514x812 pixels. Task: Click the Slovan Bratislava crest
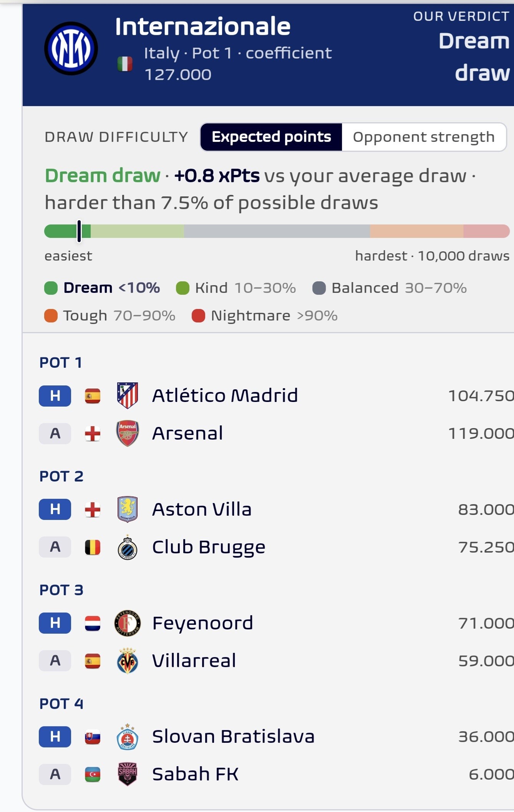click(x=128, y=737)
